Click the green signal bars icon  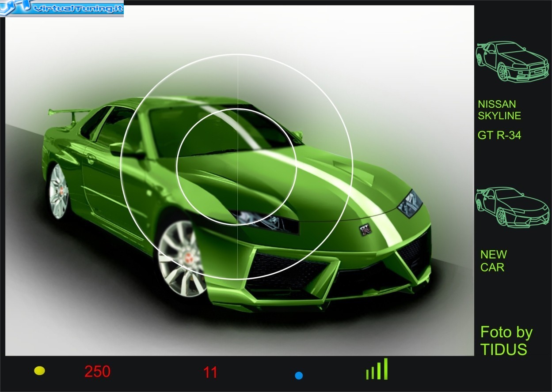coord(377,369)
